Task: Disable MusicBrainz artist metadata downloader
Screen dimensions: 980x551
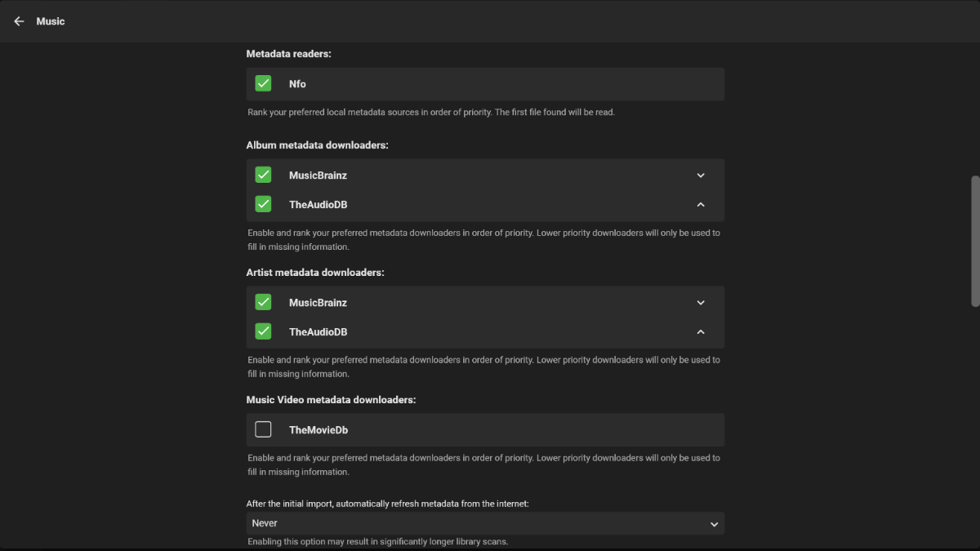Action: tap(263, 302)
